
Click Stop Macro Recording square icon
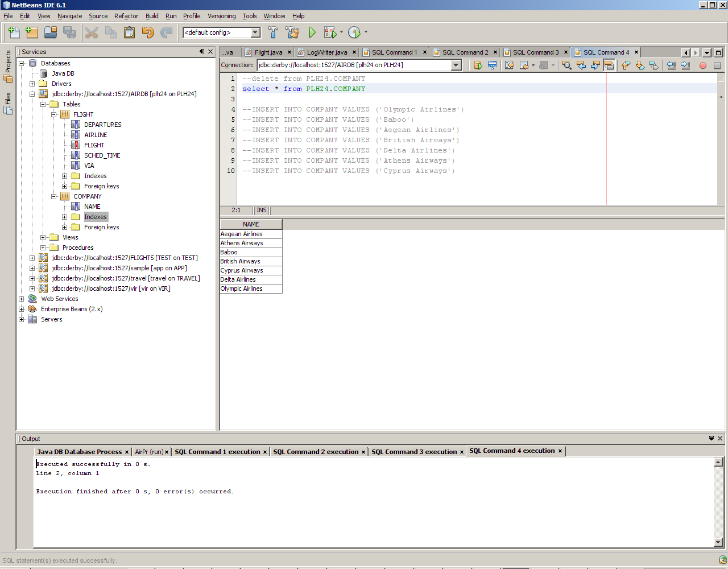pos(717,65)
